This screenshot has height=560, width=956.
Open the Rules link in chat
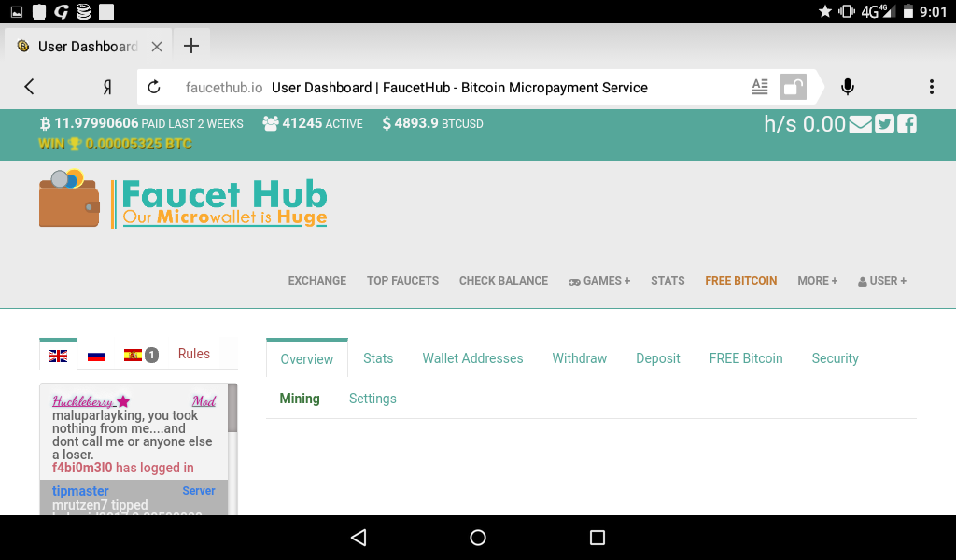click(194, 354)
